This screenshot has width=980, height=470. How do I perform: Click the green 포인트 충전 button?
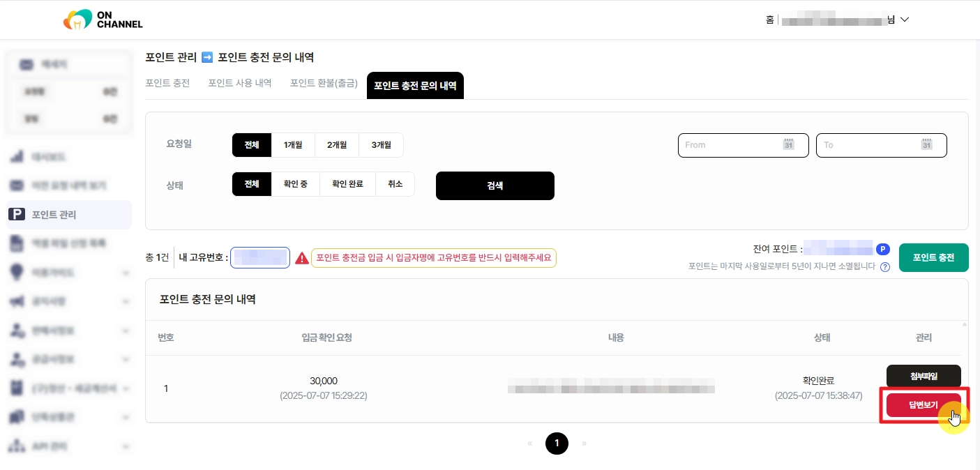[934, 258]
